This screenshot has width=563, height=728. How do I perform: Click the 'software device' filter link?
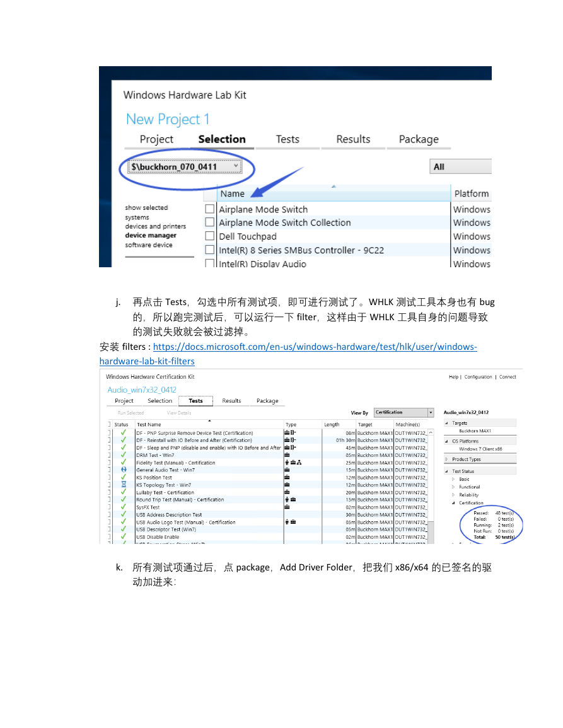tap(148, 245)
